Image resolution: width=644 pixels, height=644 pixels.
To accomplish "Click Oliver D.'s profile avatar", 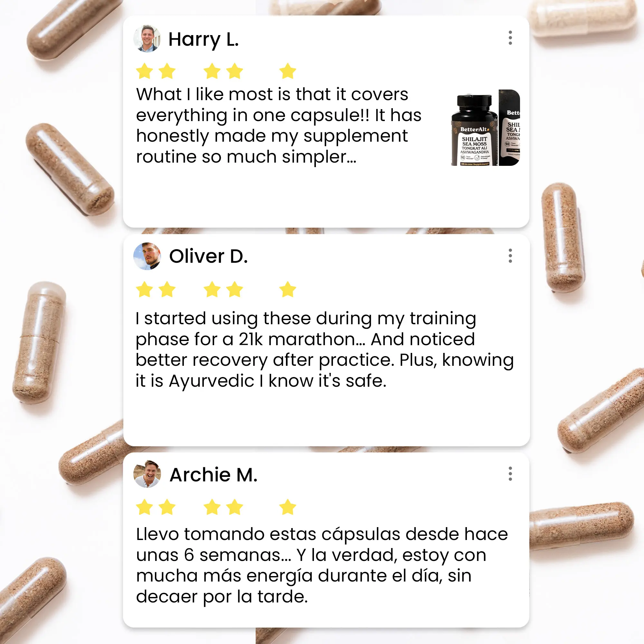I will pyautogui.click(x=147, y=256).
